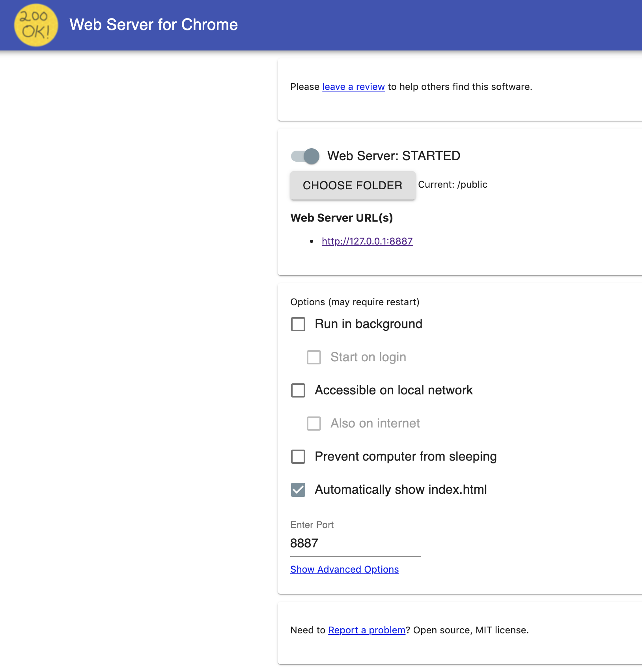Click the Web Server: STARTED status text
The height and width of the screenshot is (672, 642).
(394, 156)
